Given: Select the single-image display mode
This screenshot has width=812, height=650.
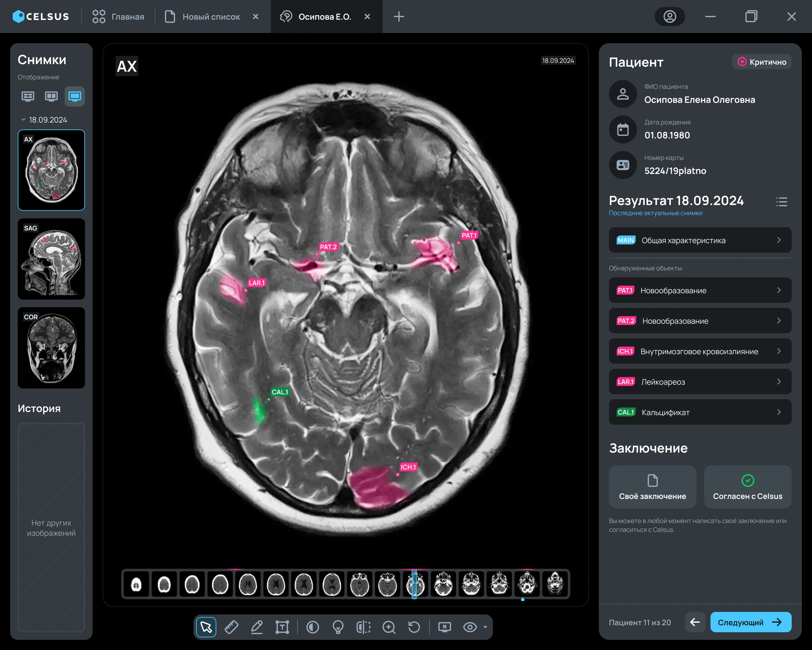Looking at the screenshot, I should (x=75, y=96).
